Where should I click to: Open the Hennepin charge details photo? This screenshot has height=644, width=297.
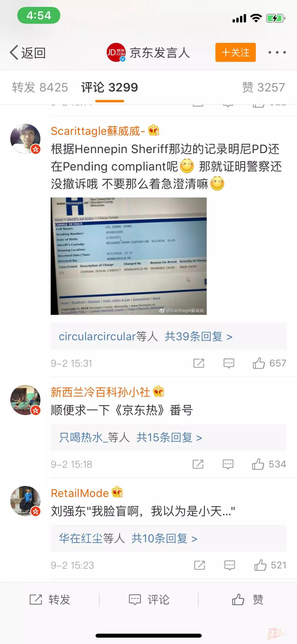pos(129,256)
